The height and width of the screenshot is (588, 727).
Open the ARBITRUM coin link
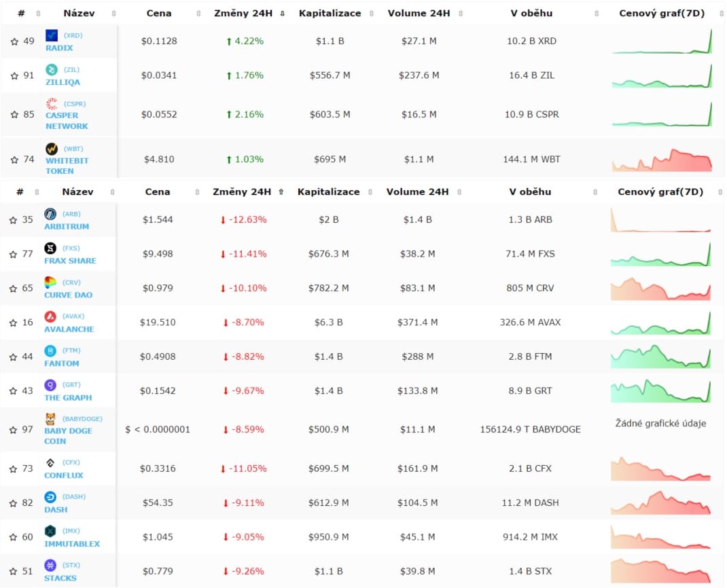pyautogui.click(x=67, y=227)
